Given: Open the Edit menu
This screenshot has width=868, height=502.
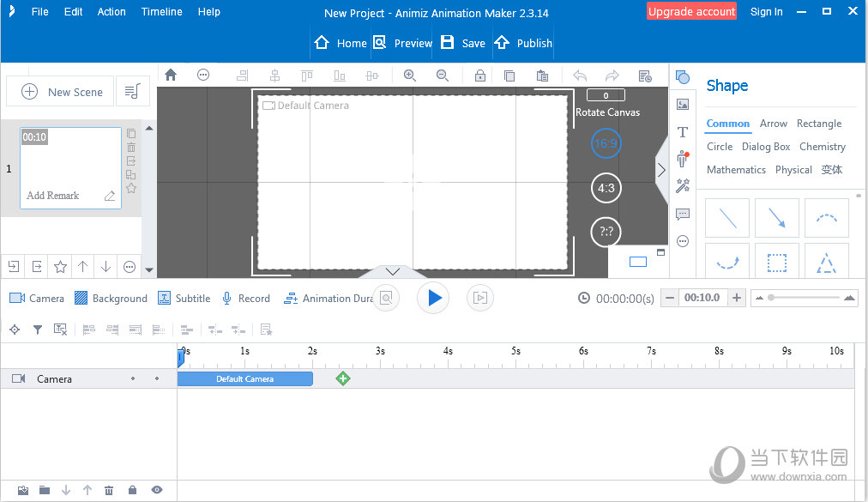Looking at the screenshot, I should 73,12.
